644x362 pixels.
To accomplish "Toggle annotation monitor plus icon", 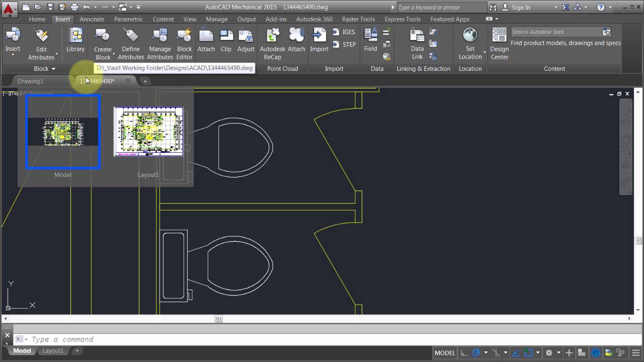I will pyautogui.click(x=569, y=353).
